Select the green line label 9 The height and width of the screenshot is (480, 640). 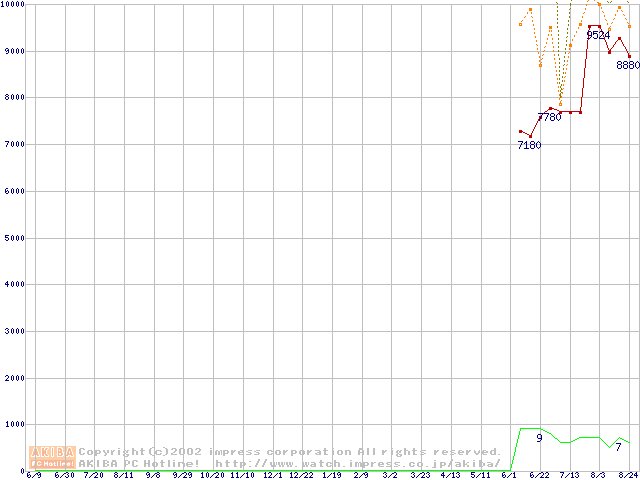point(539,438)
